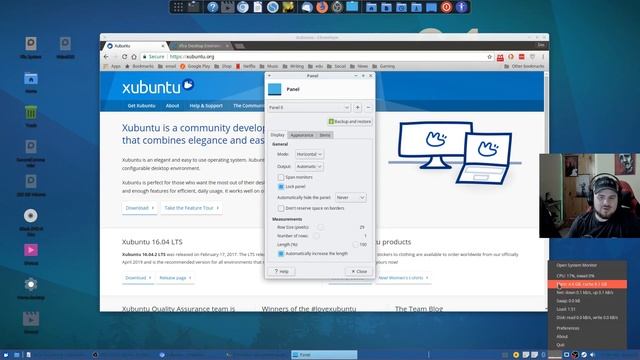Open Help & Support nav link
640x360 pixels.
click(x=206, y=106)
